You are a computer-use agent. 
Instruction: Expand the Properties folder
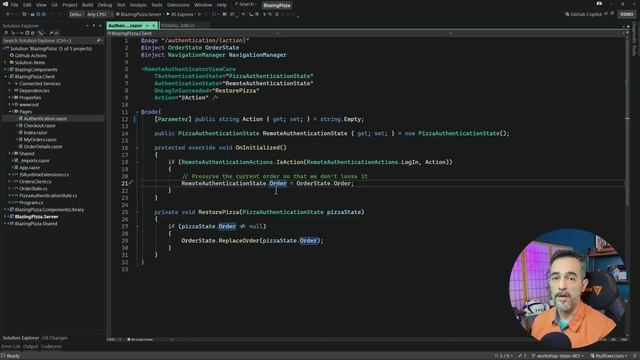pyautogui.click(x=10, y=98)
